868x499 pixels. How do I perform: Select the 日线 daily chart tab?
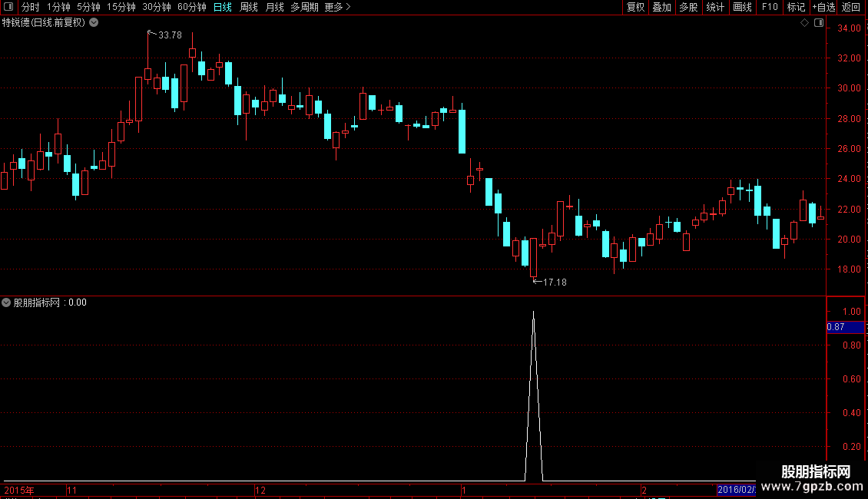[x=223, y=7]
